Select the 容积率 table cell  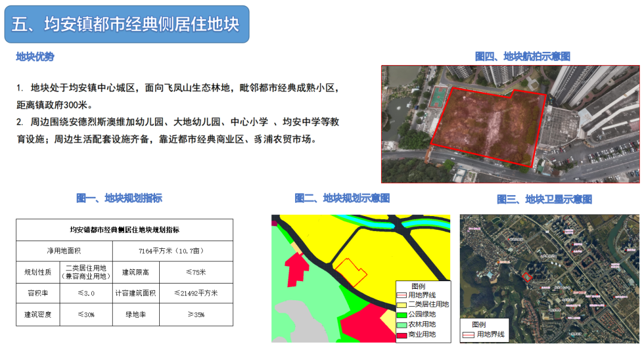[x=38, y=293]
